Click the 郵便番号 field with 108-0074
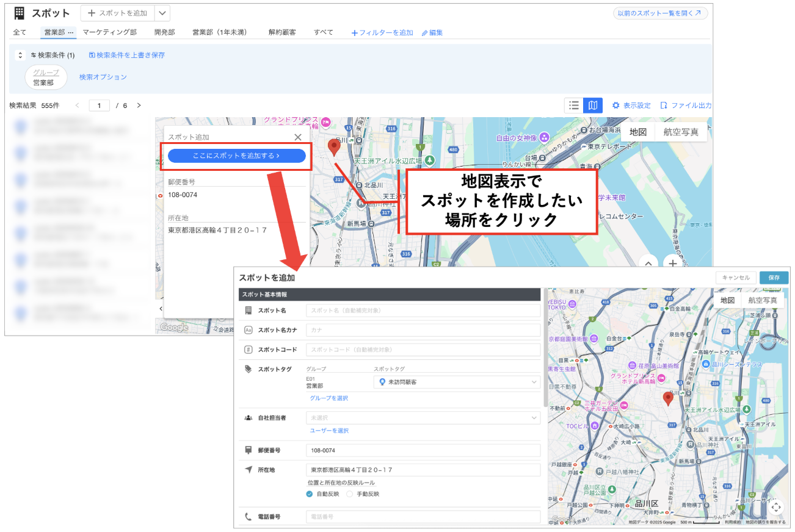This screenshot has height=532, width=795. pyautogui.click(x=423, y=450)
